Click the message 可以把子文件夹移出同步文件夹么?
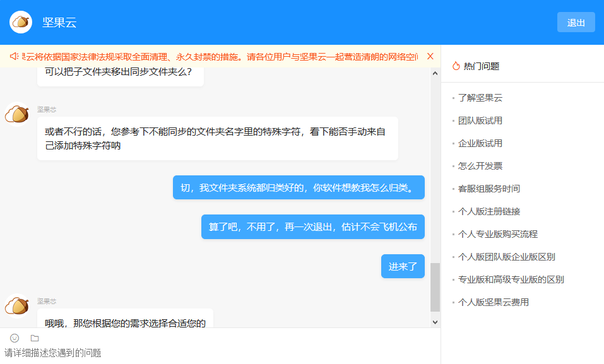The image size is (604, 364). tap(121, 76)
